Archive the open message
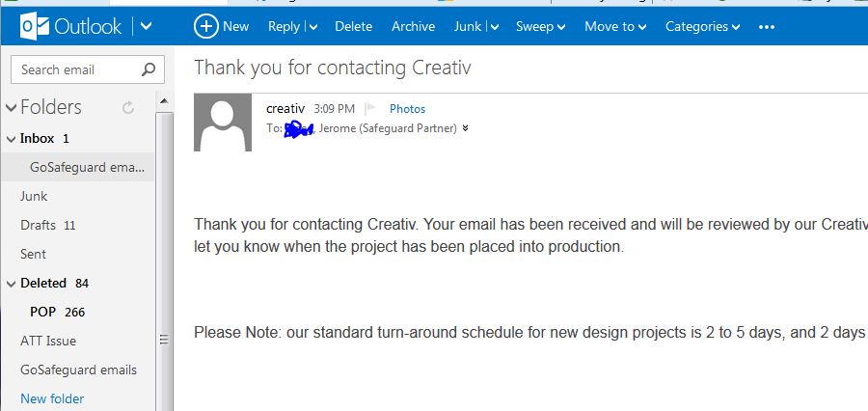Viewport: 868px width, 411px height. [x=413, y=27]
